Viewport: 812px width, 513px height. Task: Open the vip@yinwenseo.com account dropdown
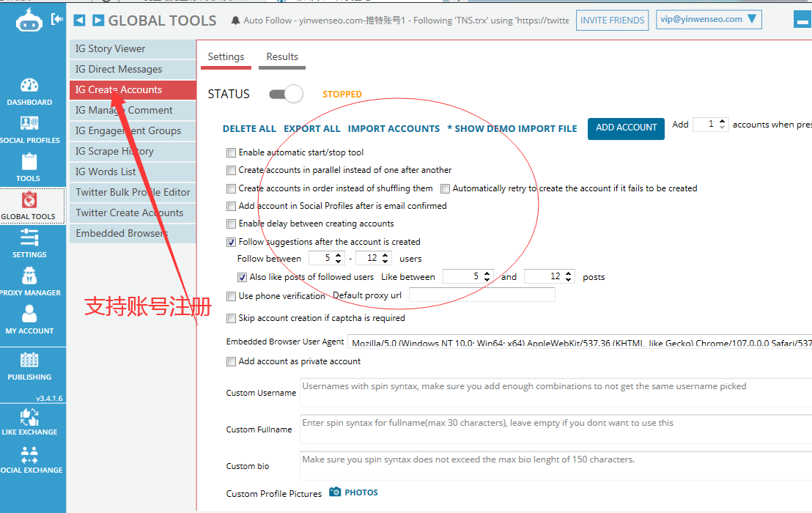tap(709, 20)
